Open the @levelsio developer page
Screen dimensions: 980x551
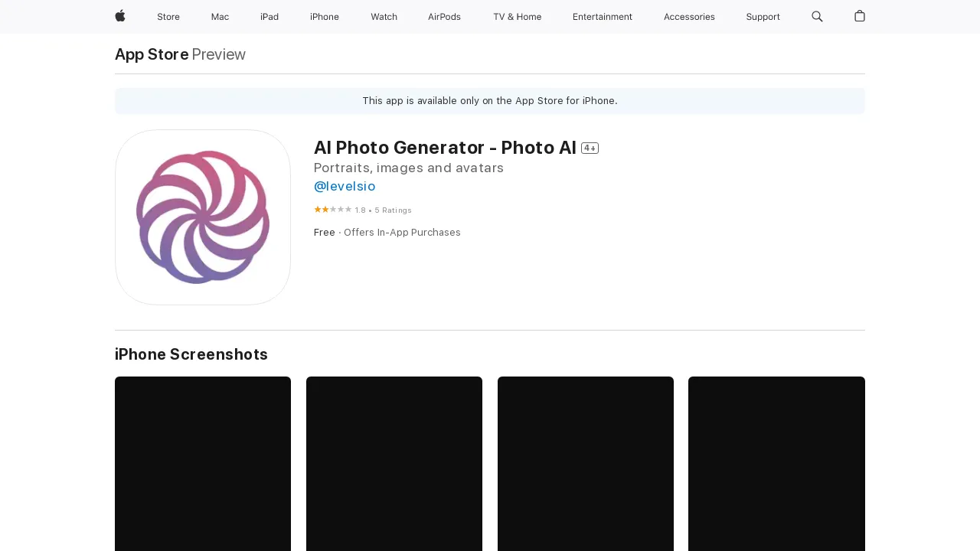[x=345, y=186]
